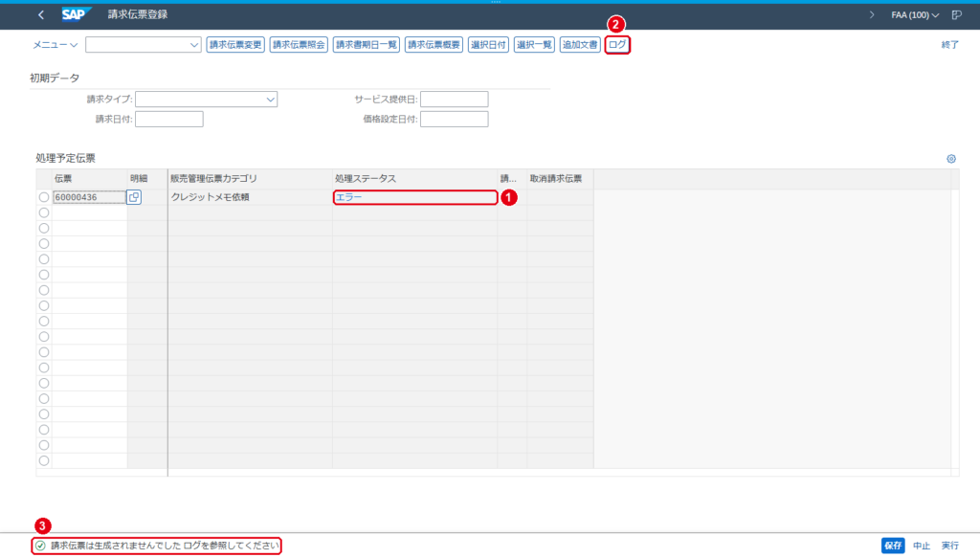This screenshot has width=980, height=558.
Task: Click the 終了 link at top right
Action: [950, 45]
